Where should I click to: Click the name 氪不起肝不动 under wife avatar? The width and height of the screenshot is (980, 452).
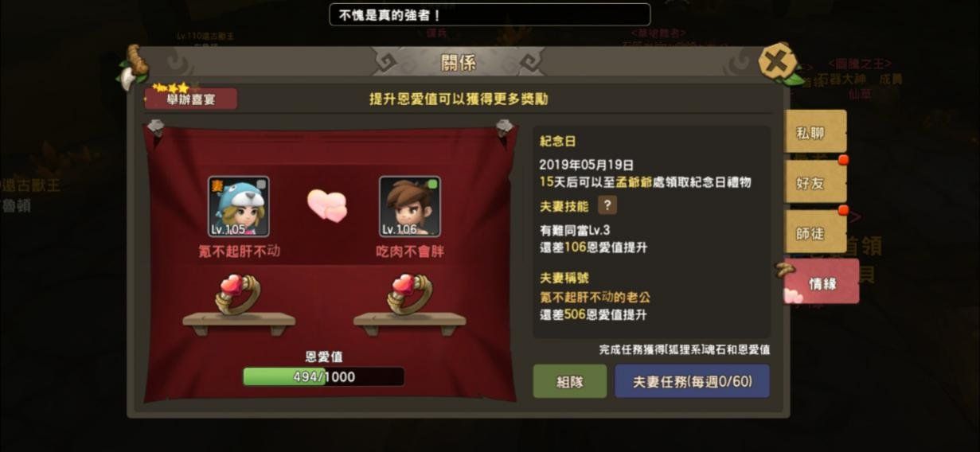(239, 251)
